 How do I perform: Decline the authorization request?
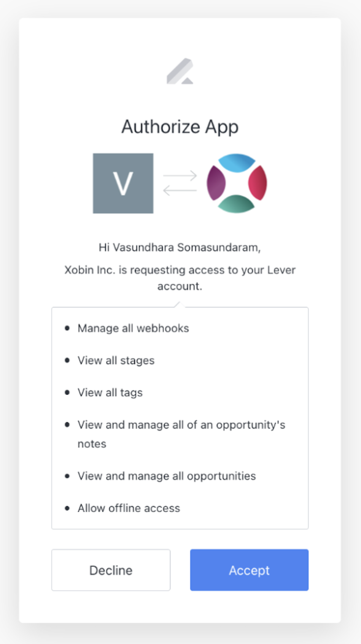[x=111, y=570]
